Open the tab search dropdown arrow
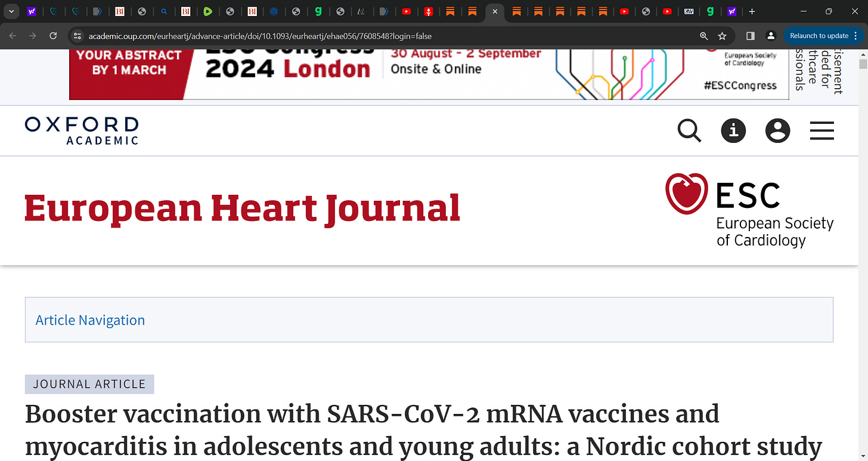This screenshot has height=461, width=868. pyautogui.click(x=11, y=11)
